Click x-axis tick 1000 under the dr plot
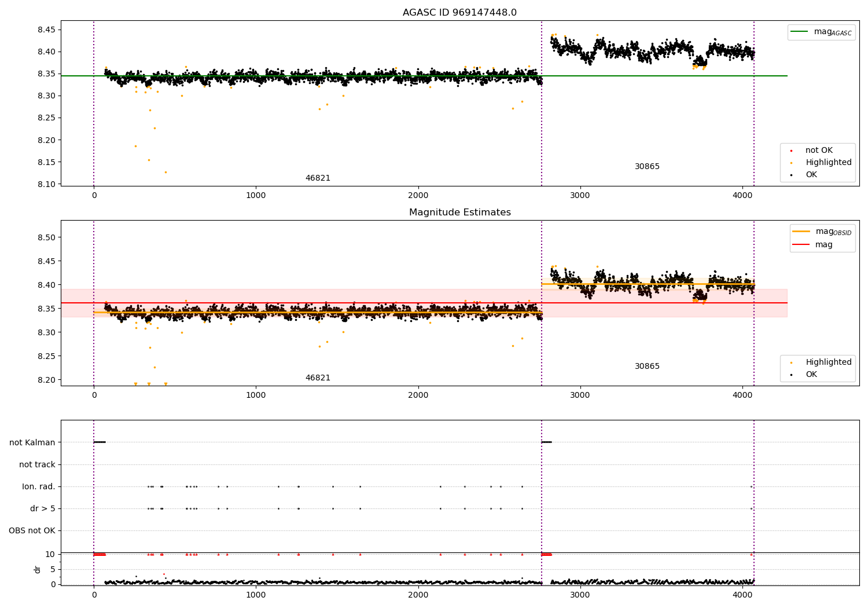Screen dimensions: 868x608 point(256,595)
